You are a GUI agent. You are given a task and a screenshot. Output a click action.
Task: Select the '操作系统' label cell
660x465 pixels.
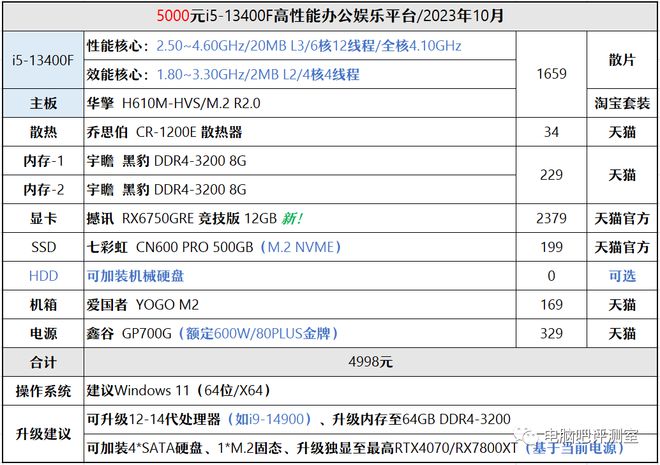(43, 391)
